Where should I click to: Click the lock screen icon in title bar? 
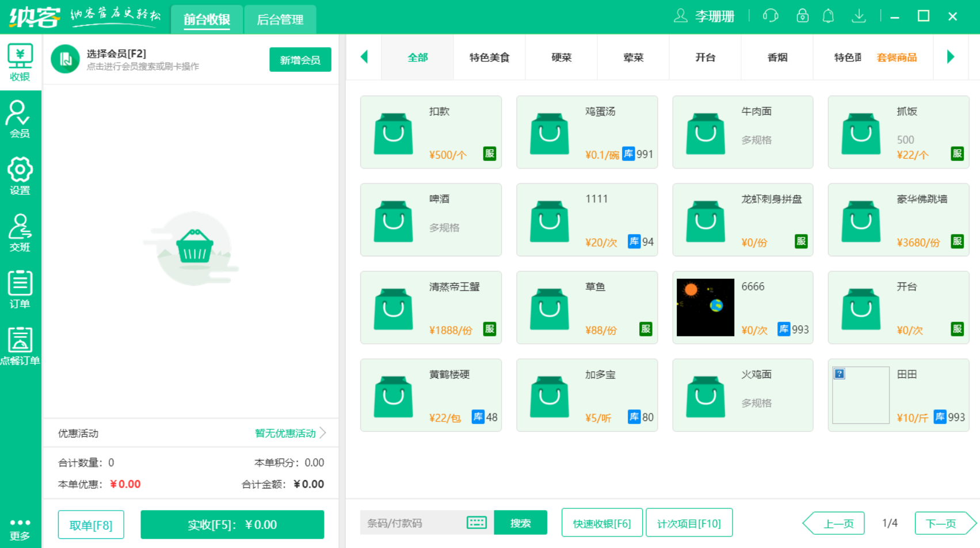tap(802, 16)
